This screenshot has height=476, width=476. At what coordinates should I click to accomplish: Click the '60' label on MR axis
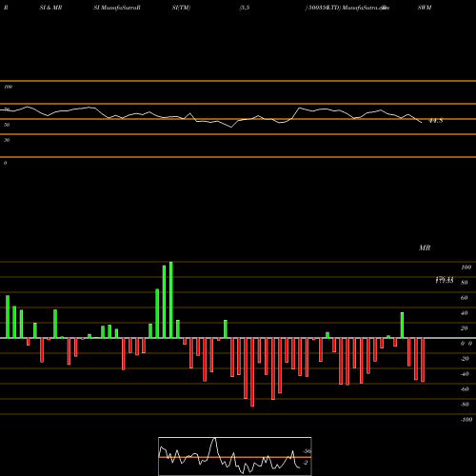tap(465, 298)
